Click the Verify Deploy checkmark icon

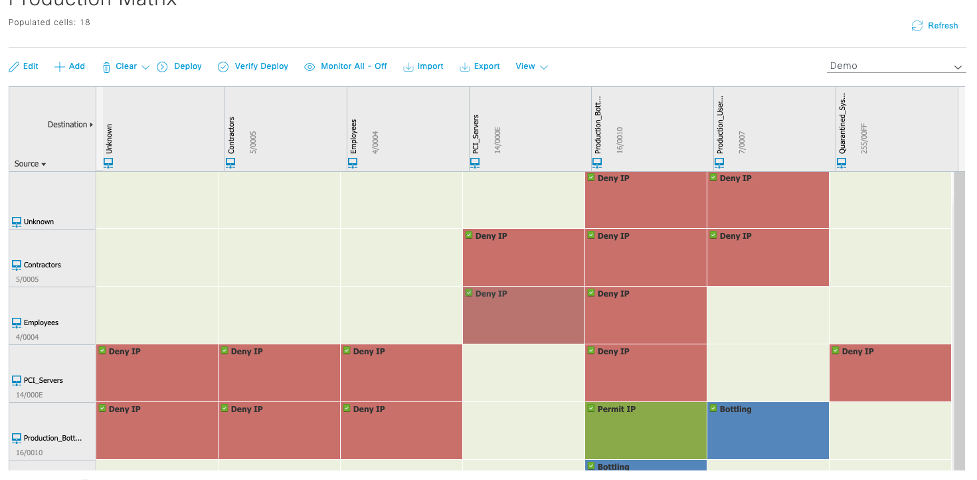[223, 67]
